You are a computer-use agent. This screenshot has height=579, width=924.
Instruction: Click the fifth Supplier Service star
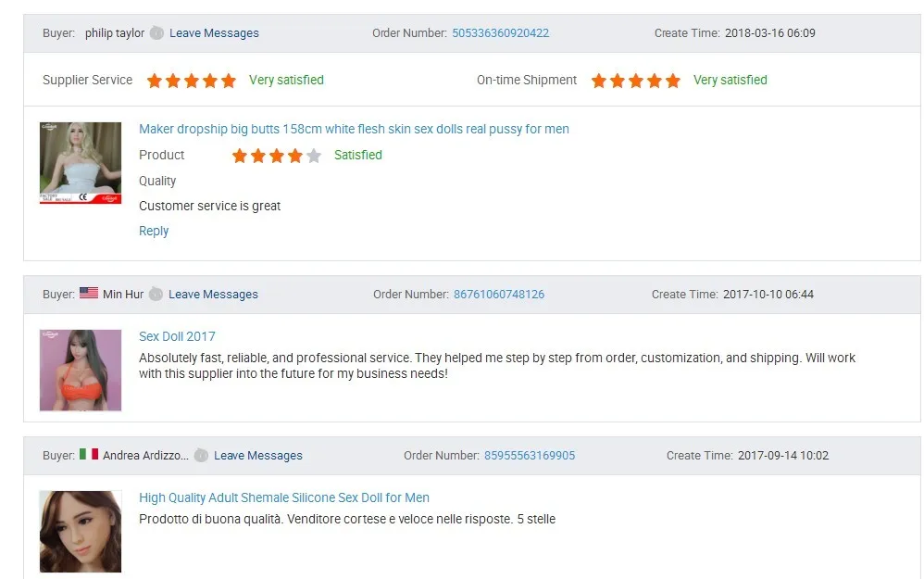coord(229,81)
